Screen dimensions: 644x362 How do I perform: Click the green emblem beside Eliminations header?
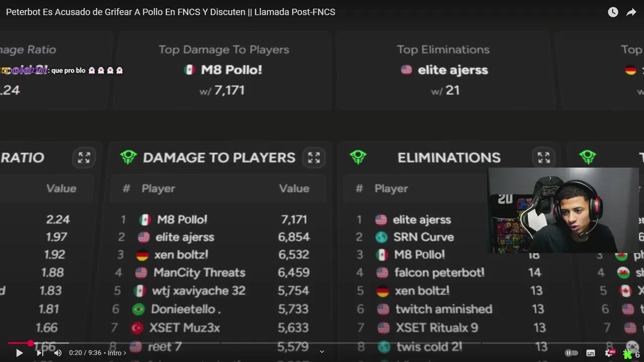click(358, 157)
